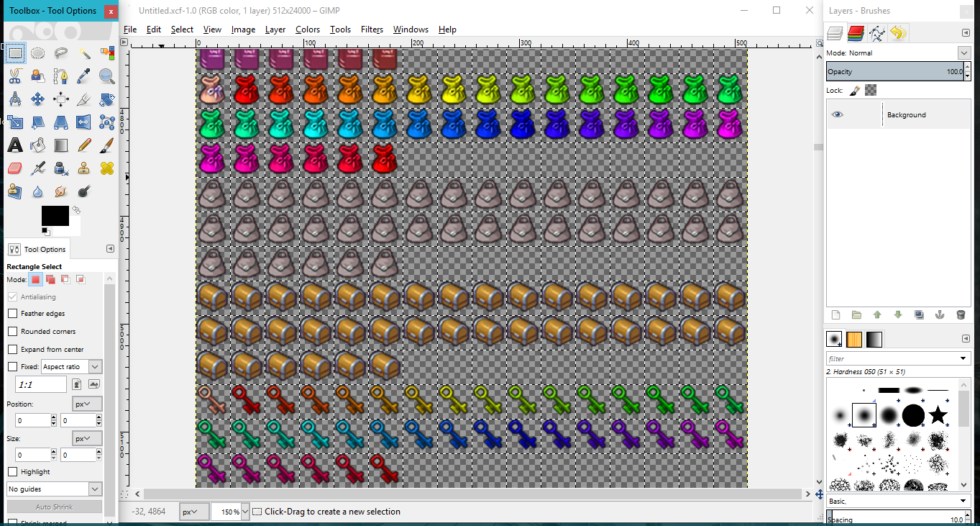Click the new layer button
Screen dimensions: 980x526
pos(835,314)
